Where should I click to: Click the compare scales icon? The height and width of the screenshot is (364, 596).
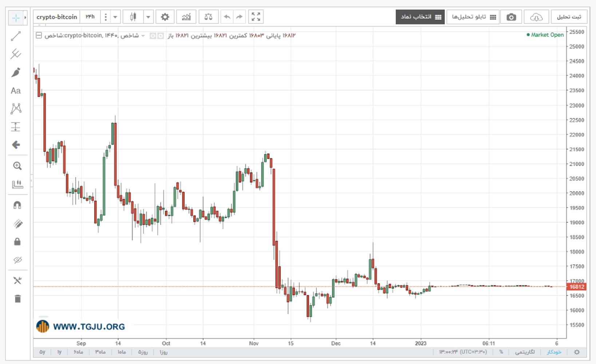coord(208,17)
